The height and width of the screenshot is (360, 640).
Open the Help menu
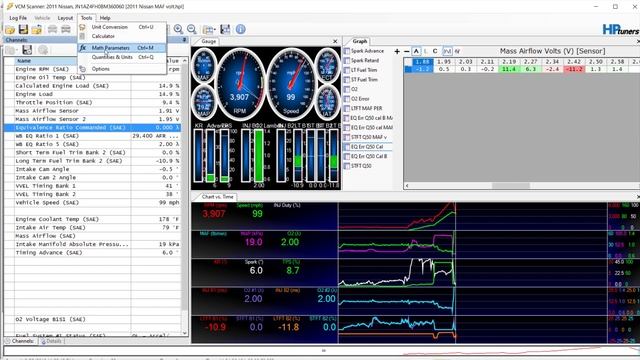point(105,18)
